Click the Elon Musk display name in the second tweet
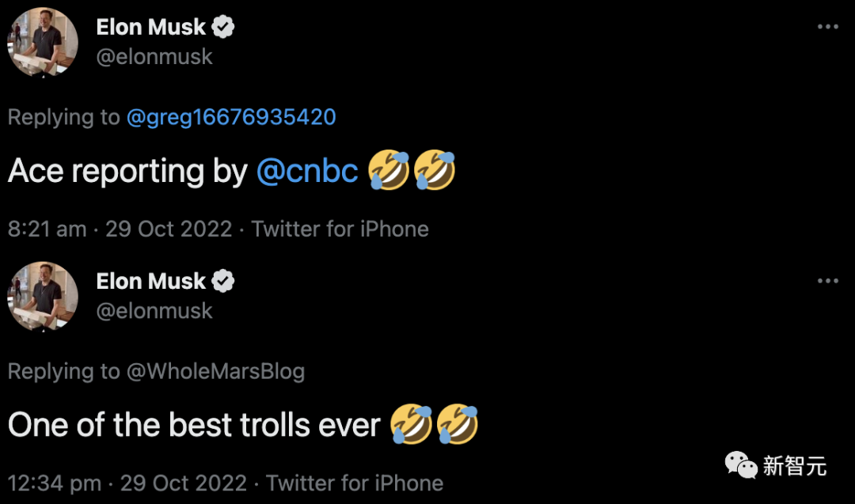 coord(150,281)
